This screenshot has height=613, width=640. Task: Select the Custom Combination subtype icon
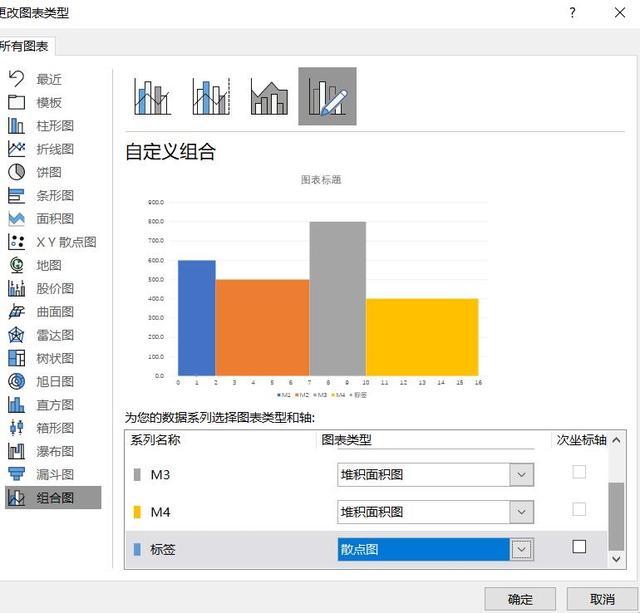[x=327, y=96]
